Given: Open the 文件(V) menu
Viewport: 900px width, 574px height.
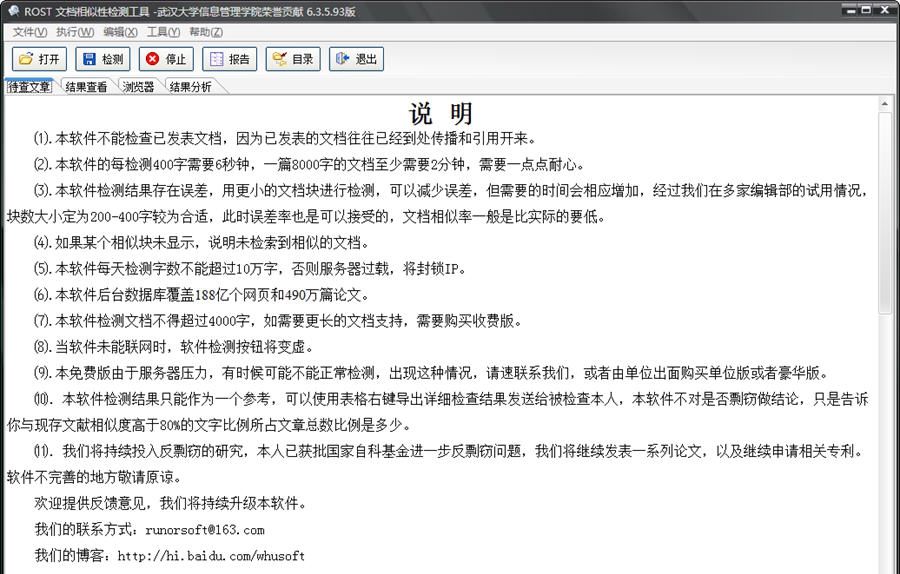Looking at the screenshot, I should pos(30,32).
